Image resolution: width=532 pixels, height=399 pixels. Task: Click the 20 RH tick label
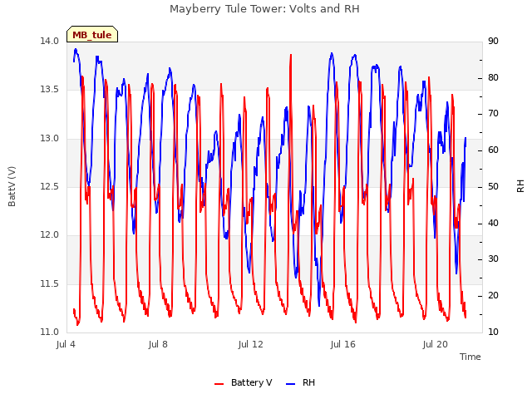tap(493, 296)
